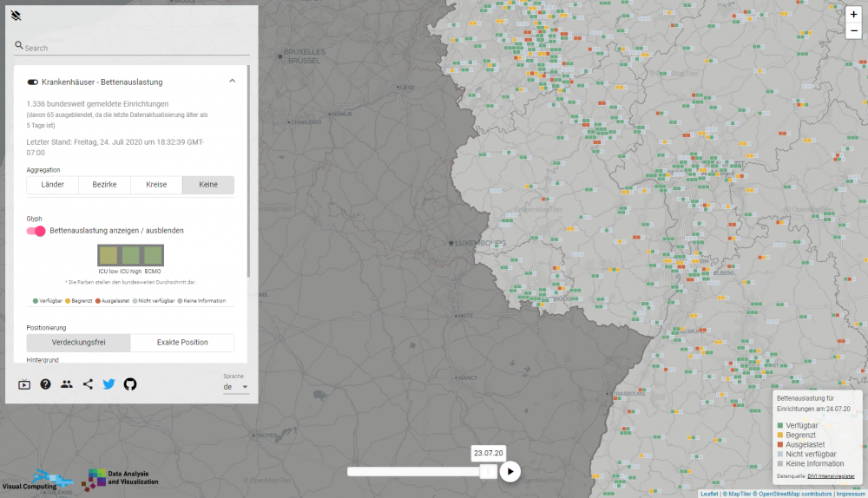868x498 pixels.
Task: Open the Sprache language dropdown
Action: coord(235,387)
